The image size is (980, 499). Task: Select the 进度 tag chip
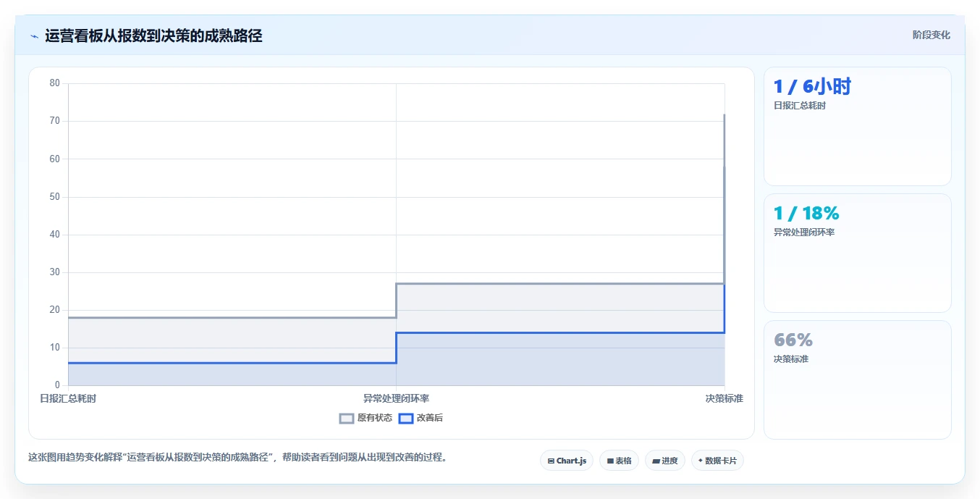click(x=665, y=461)
